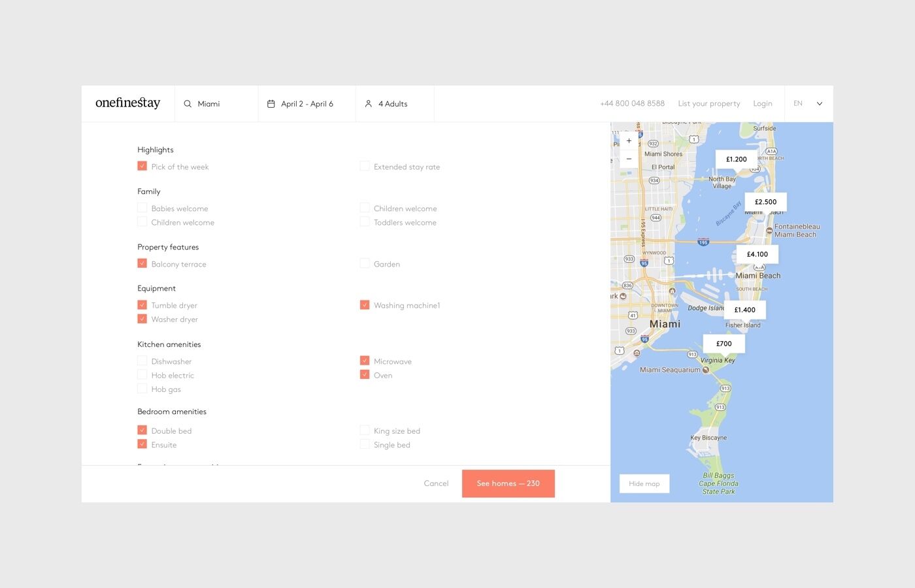This screenshot has width=915, height=588.
Task: Click the person icon for guests
Action: (x=369, y=104)
